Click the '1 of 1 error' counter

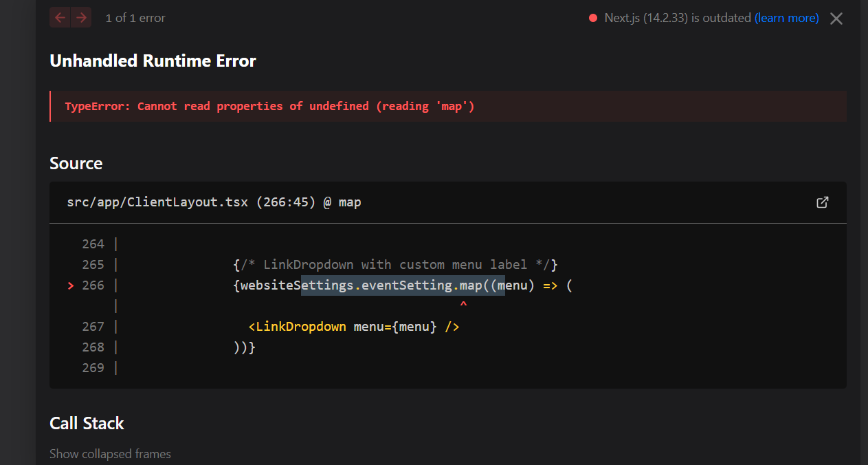[x=135, y=18]
